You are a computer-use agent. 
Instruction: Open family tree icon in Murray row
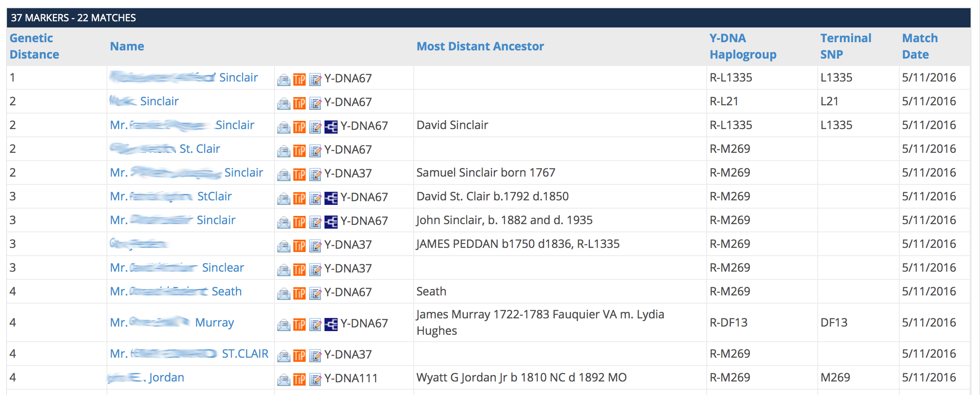point(331,324)
